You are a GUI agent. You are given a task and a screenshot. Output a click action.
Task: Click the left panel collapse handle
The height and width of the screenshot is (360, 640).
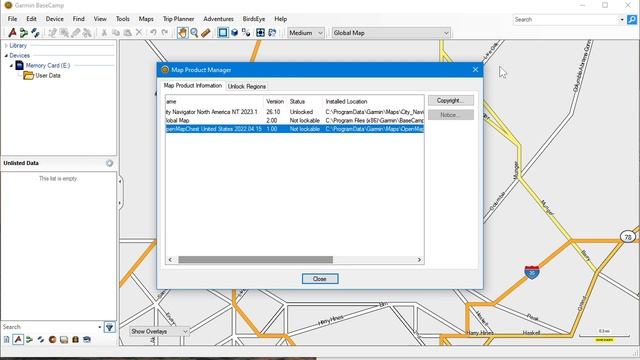[120, 193]
